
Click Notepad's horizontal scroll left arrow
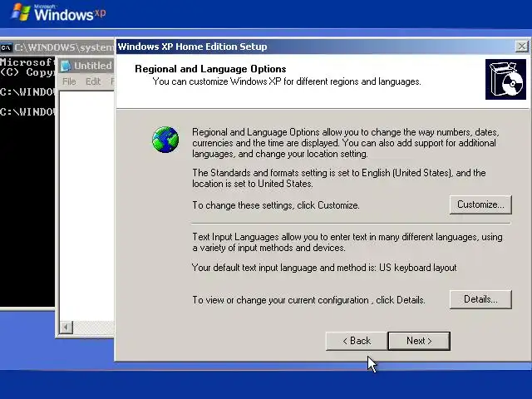coord(66,327)
